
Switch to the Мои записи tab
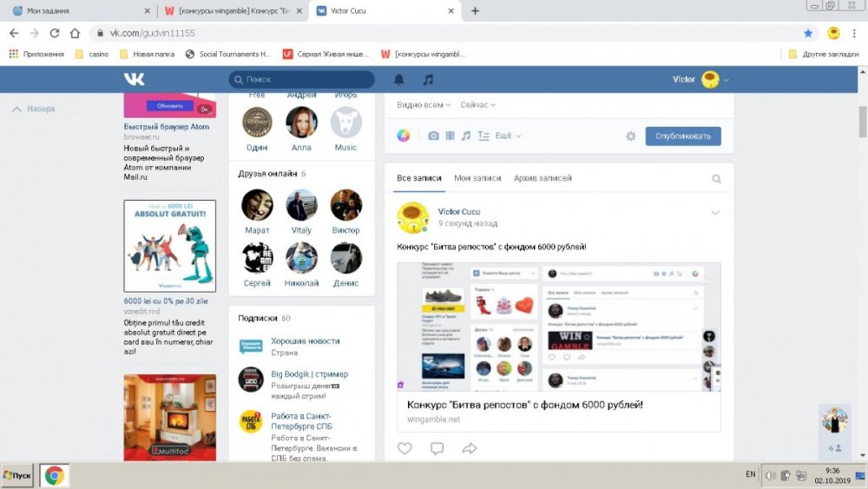click(x=477, y=178)
